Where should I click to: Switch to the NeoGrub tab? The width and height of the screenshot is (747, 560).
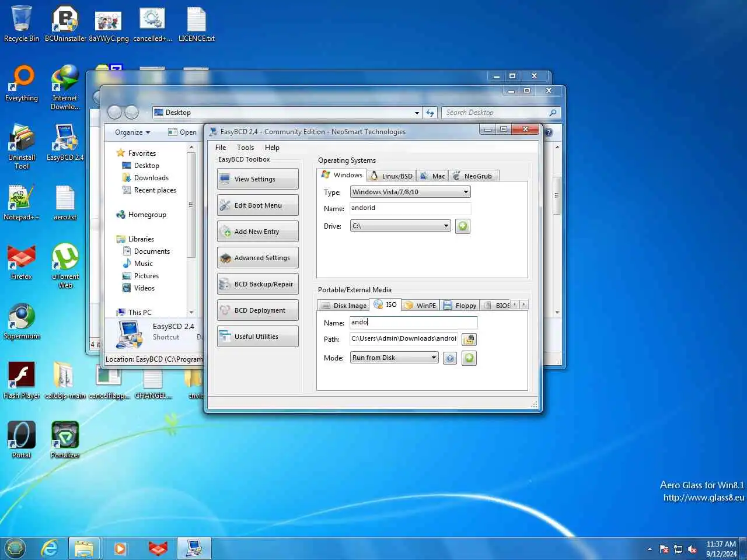click(x=473, y=176)
